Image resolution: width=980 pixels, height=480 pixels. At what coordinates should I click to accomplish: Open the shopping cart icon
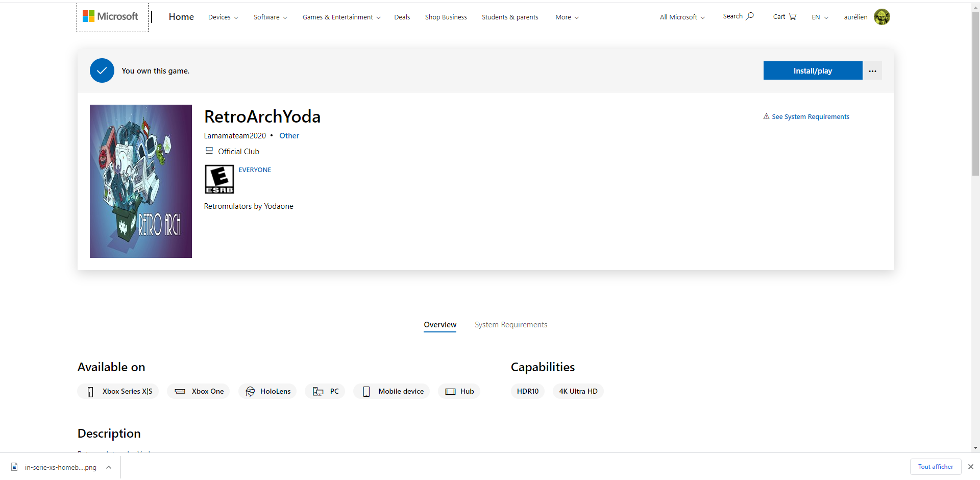tap(792, 16)
